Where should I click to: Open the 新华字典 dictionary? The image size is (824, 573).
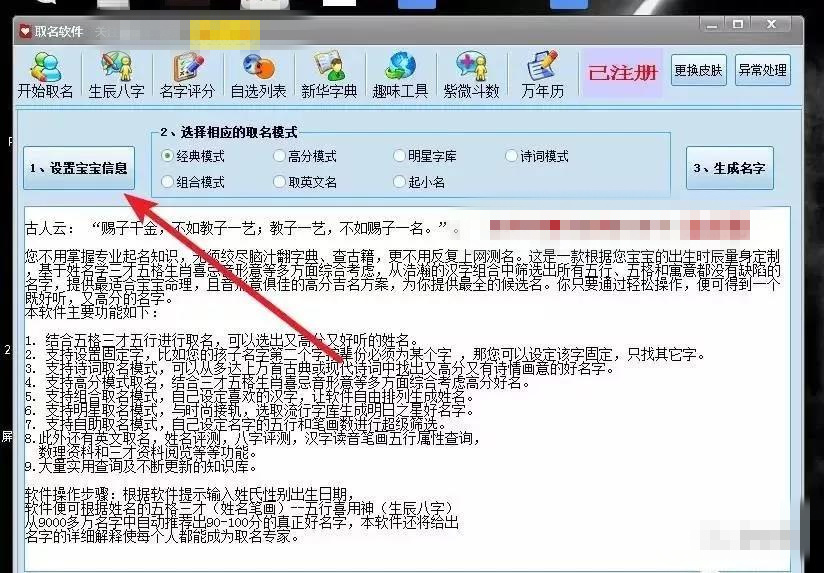click(x=329, y=75)
